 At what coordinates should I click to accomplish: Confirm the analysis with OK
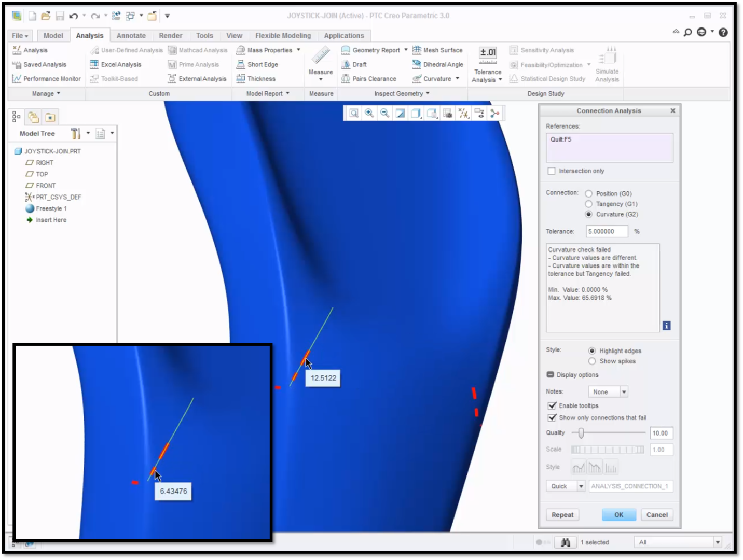pyautogui.click(x=619, y=515)
